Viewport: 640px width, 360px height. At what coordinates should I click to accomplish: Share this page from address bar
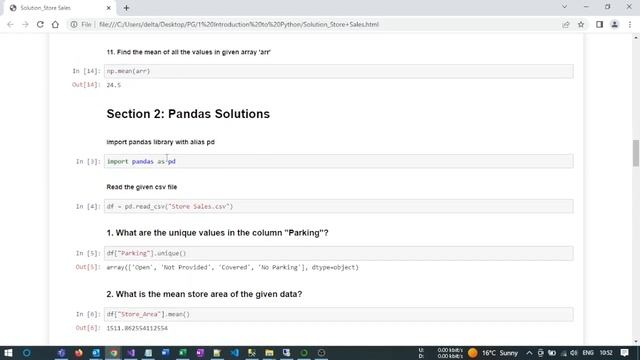coord(566,24)
